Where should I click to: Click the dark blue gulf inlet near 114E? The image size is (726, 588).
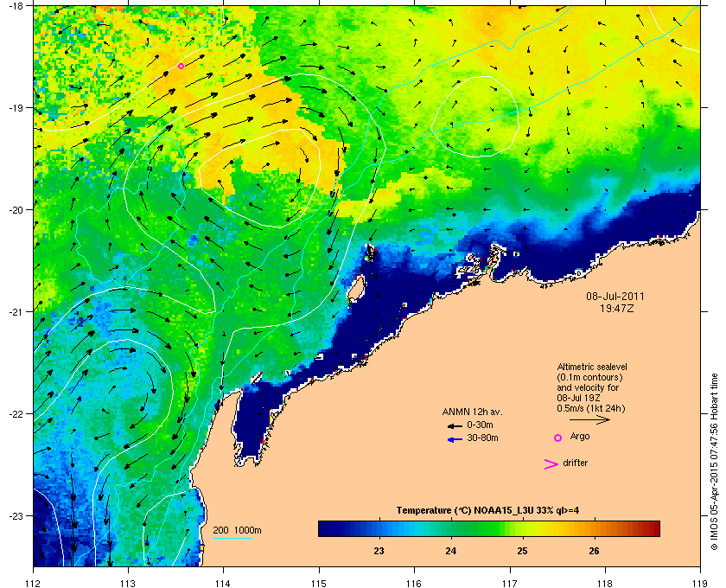(252, 424)
